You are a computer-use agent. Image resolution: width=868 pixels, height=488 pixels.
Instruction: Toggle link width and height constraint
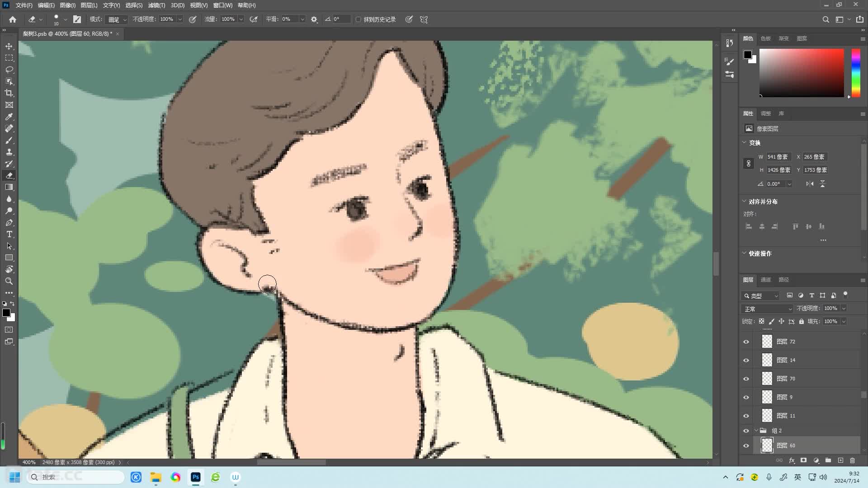[x=749, y=163]
